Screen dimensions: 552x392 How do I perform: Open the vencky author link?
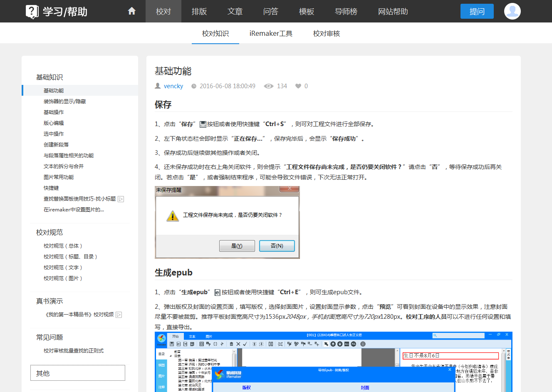coord(173,86)
